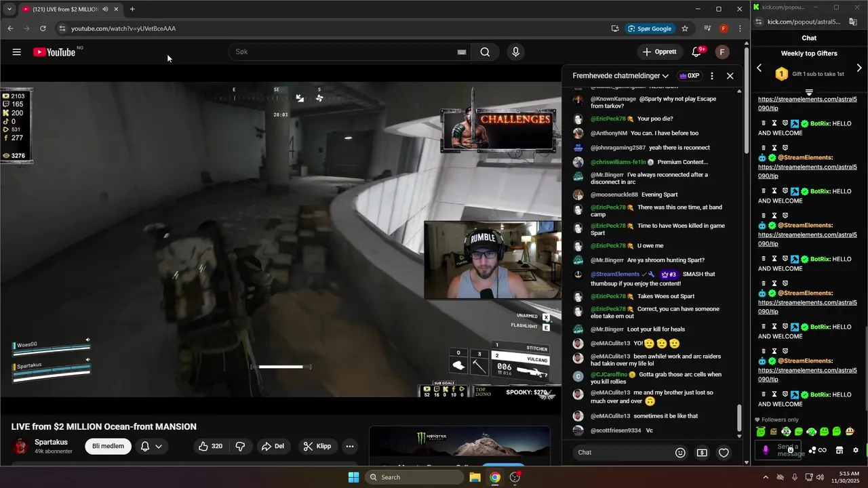
Task: Bookmark this page with the star
Action: [685, 28]
